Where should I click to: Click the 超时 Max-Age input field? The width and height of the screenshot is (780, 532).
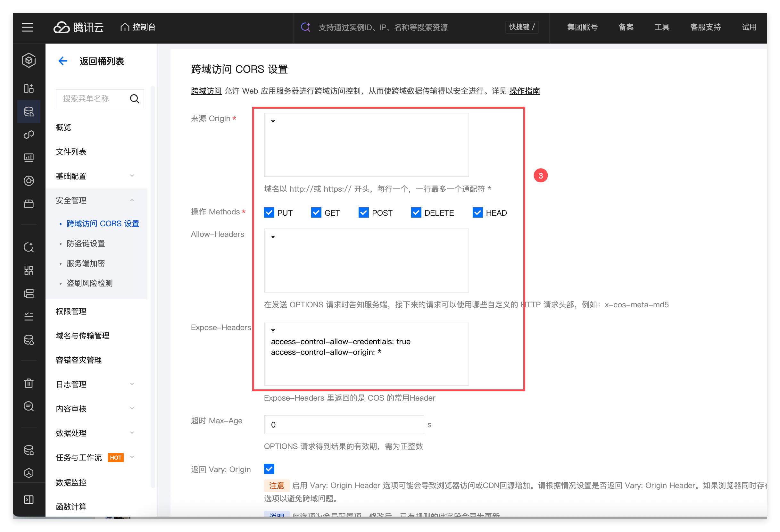[344, 425]
